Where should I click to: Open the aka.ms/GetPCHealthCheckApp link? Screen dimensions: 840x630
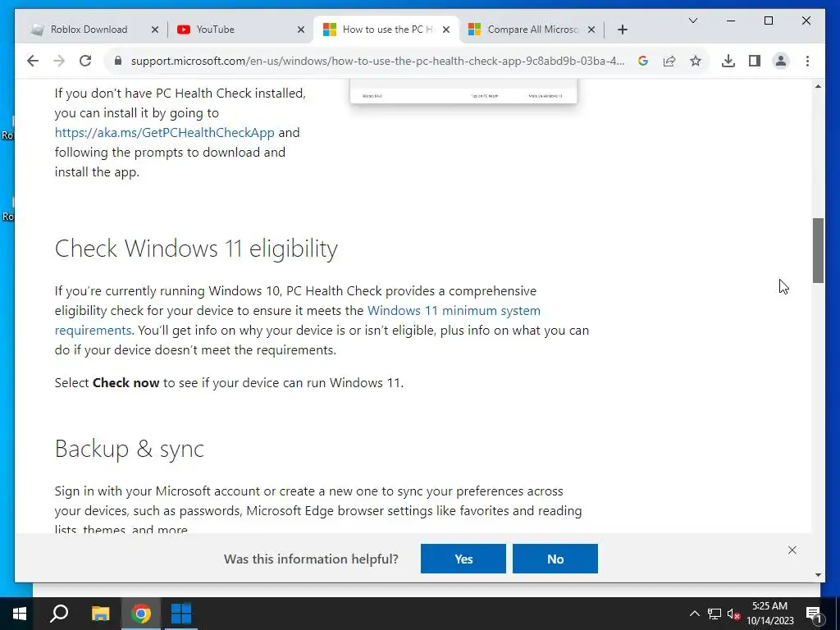click(x=164, y=132)
